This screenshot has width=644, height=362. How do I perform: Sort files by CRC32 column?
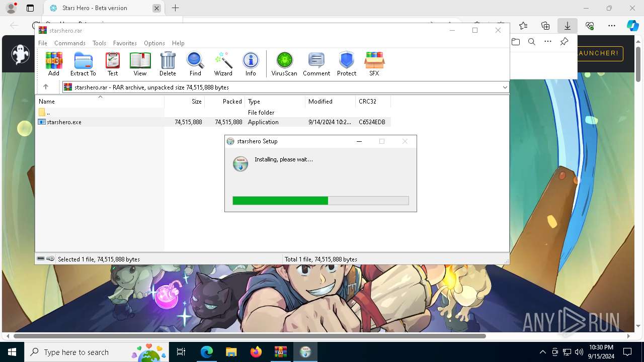coord(373,102)
